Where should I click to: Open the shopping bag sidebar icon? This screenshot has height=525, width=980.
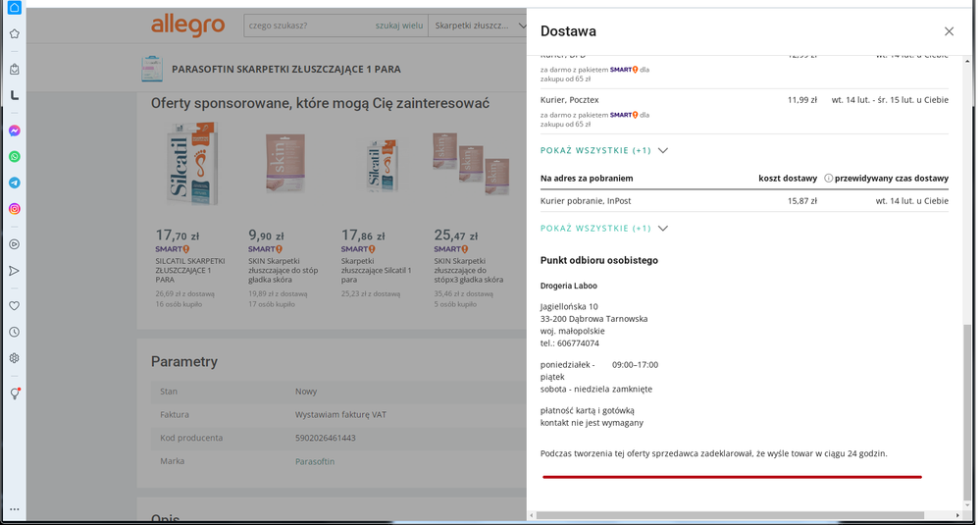coord(15,70)
